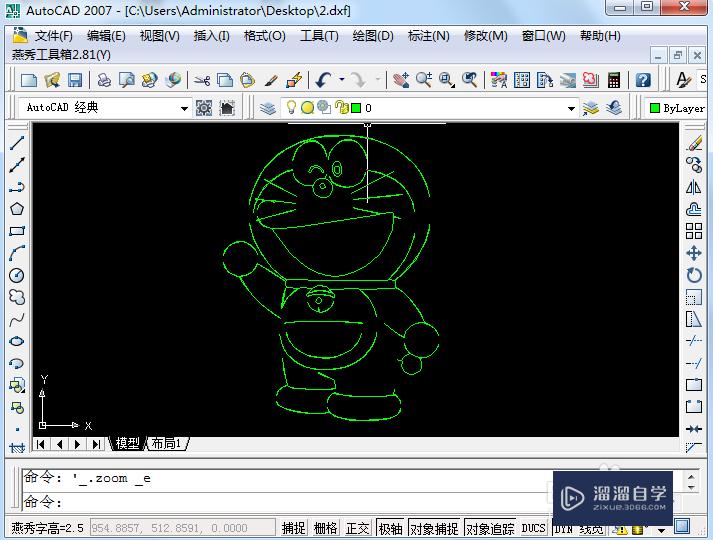713x540 pixels.
Task: Click the Undo arrow icon
Action: click(x=324, y=80)
